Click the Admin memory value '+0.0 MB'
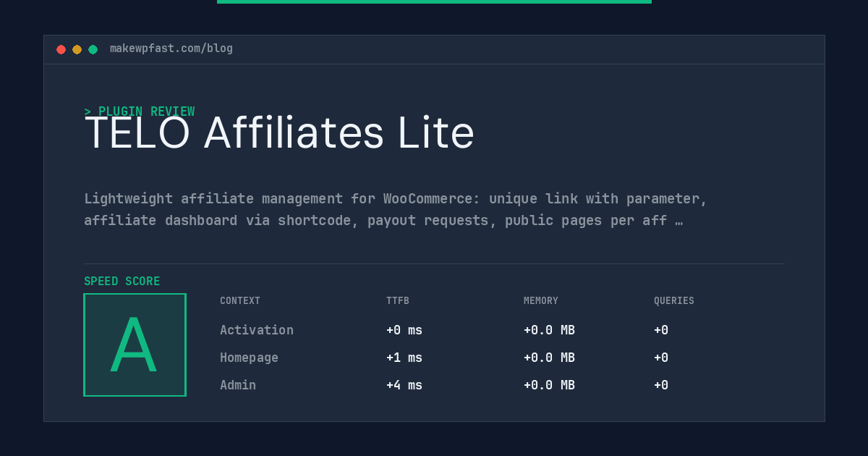Screen dimensions: 868x456 549,385
